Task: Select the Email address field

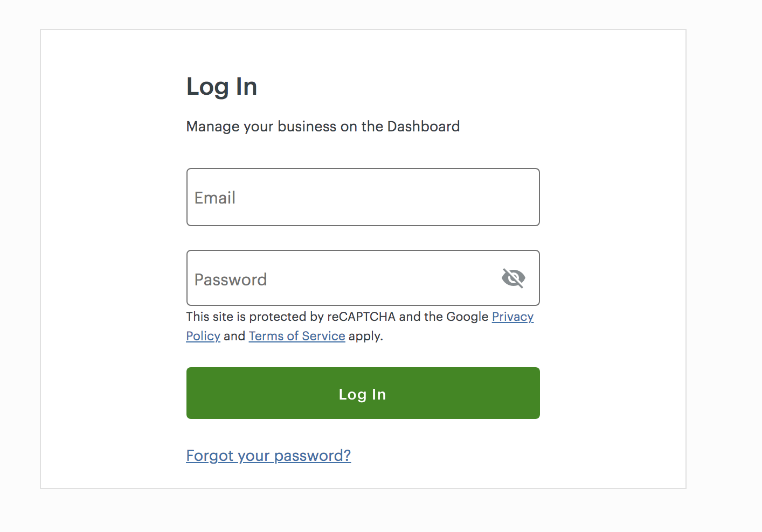Action: click(363, 197)
